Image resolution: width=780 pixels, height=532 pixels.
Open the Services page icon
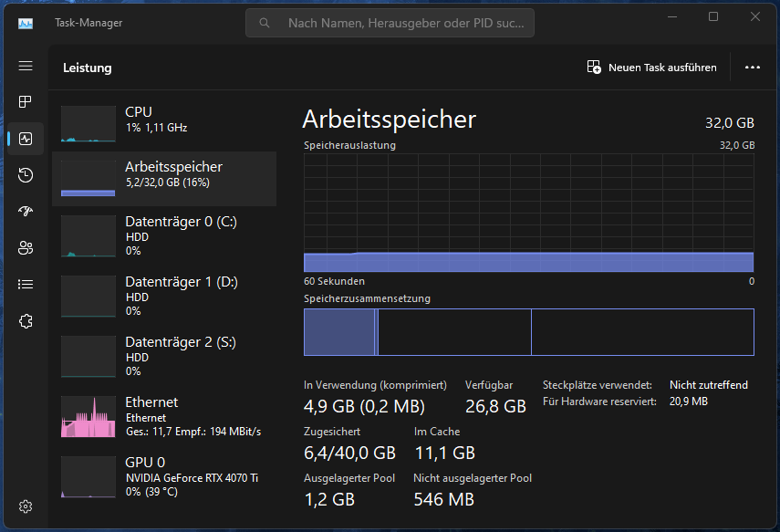(x=26, y=321)
